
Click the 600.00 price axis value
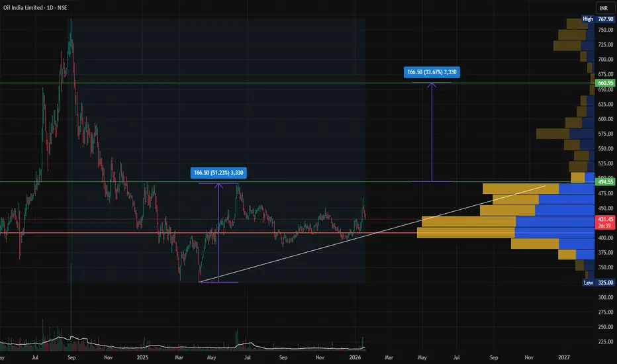click(x=606, y=119)
